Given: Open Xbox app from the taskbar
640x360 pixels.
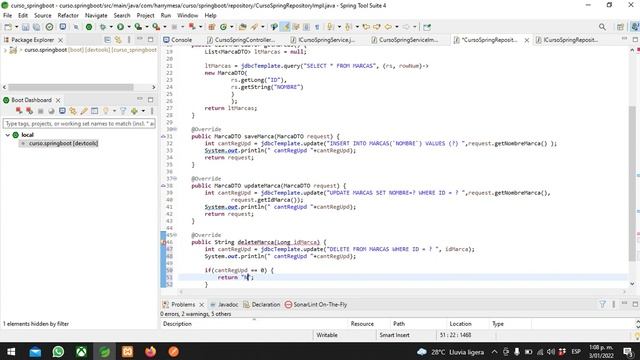Looking at the screenshot, I should coord(81,351).
